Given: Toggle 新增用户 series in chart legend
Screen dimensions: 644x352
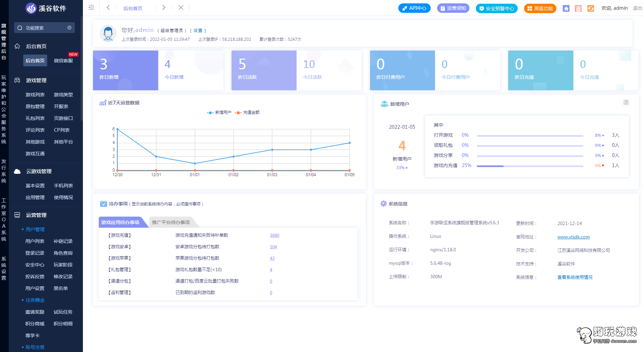Looking at the screenshot, I should [219, 113].
